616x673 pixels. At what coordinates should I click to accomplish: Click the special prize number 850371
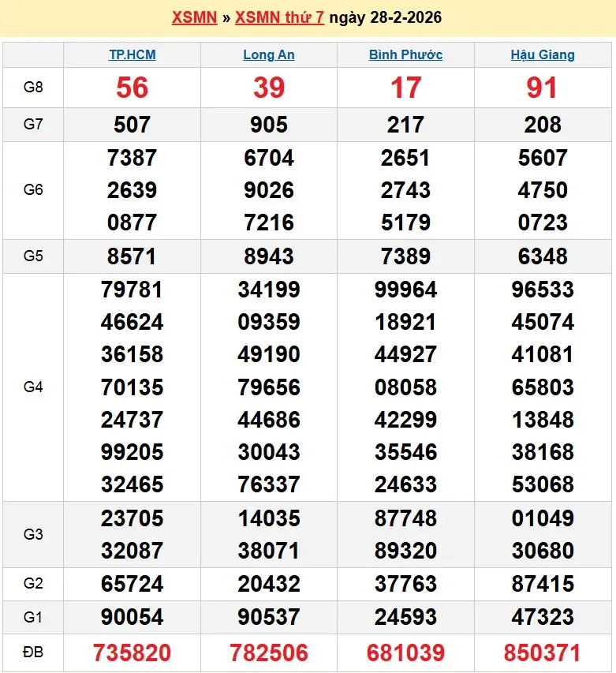(x=543, y=652)
